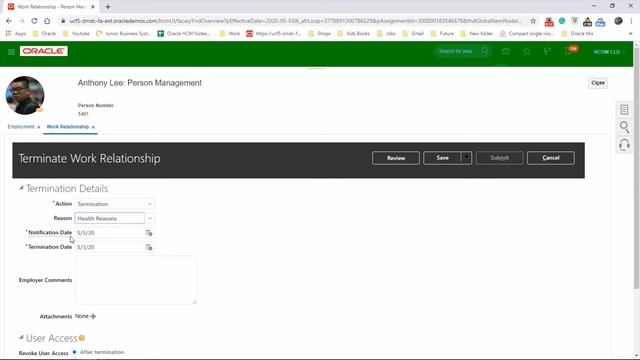Select After termination radio button
Image resolution: width=640 pixels, height=360 pixels.
[x=74, y=352]
